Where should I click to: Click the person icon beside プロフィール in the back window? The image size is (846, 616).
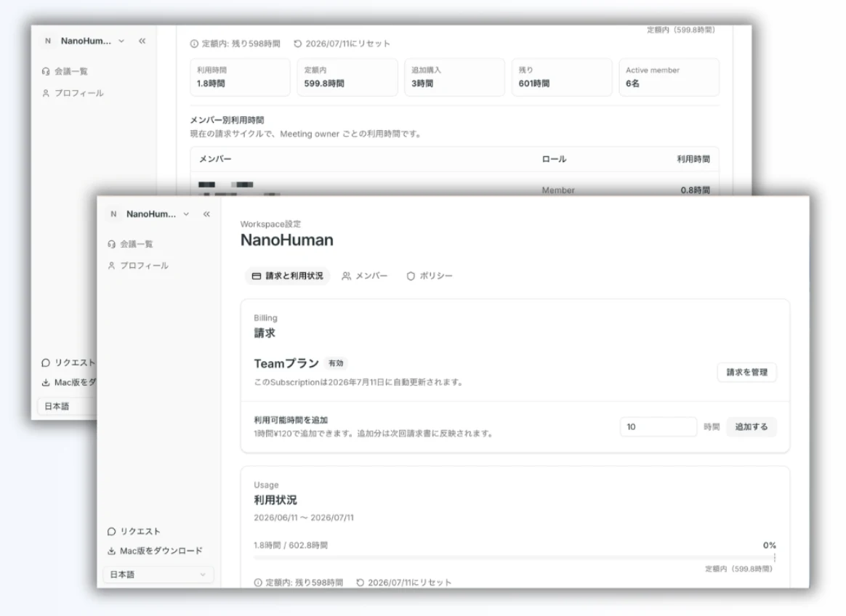(x=46, y=93)
